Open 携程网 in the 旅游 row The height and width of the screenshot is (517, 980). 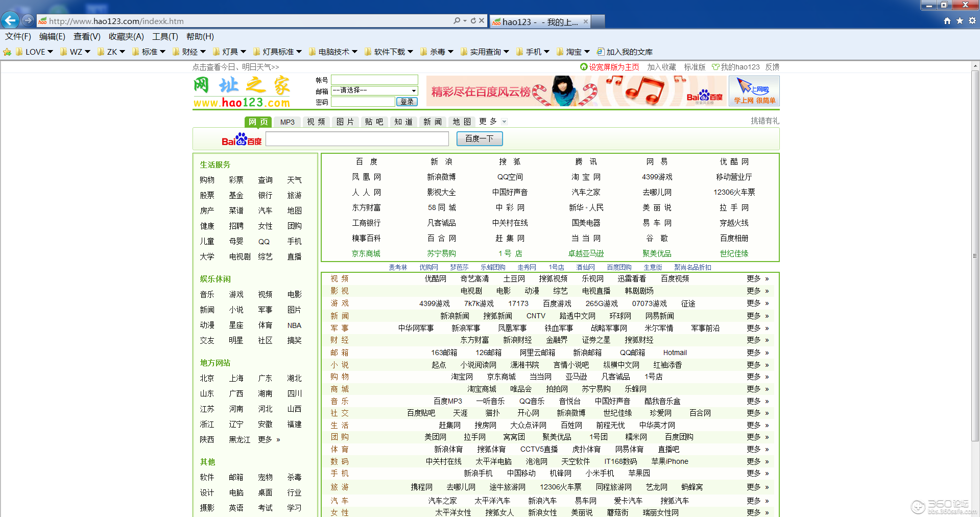[x=421, y=487]
